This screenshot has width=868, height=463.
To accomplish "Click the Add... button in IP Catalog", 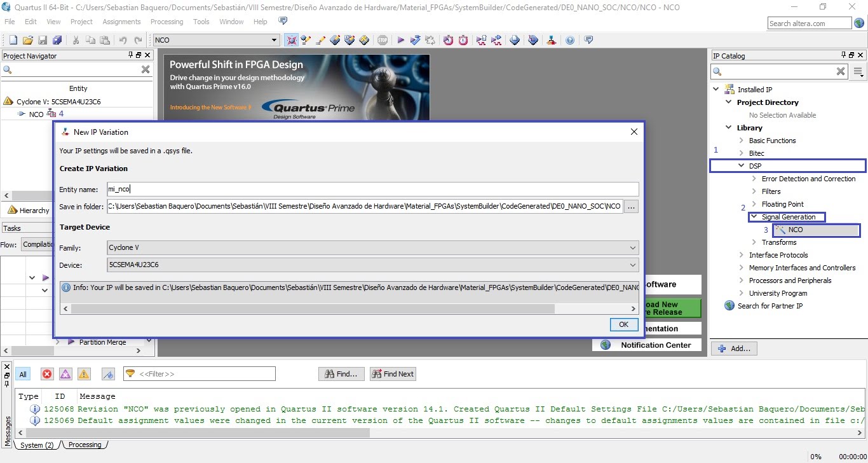I will coord(734,349).
